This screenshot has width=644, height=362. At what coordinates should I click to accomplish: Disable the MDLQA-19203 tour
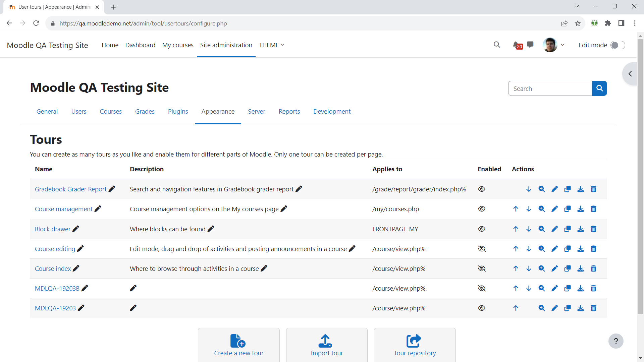pos(482,308)
